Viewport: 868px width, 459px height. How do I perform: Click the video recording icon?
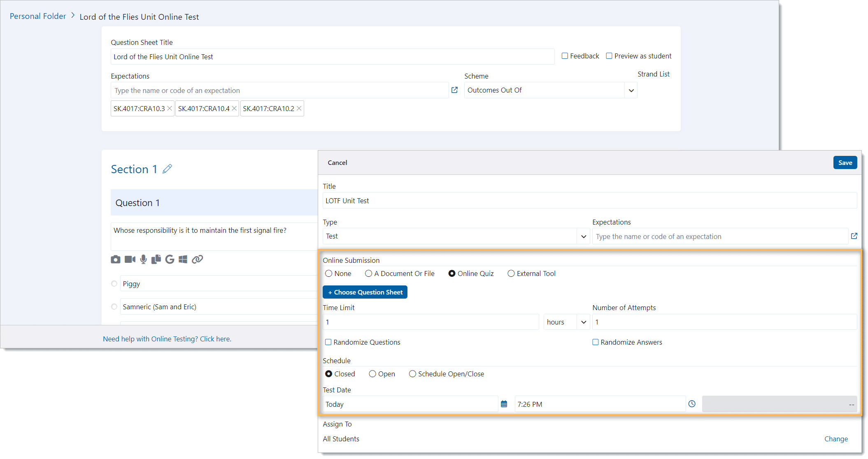(x=130, y=260)
